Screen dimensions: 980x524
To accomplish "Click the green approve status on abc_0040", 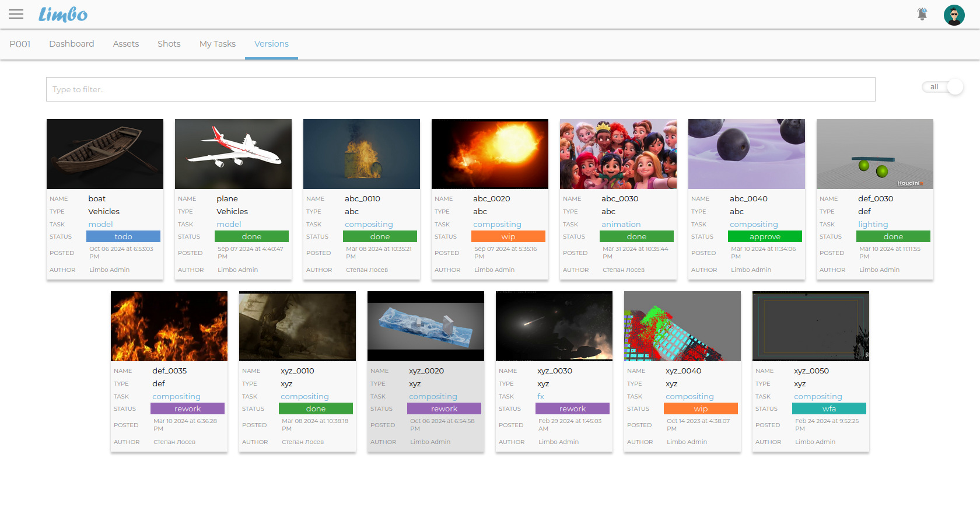I will [x=765, y=236].
